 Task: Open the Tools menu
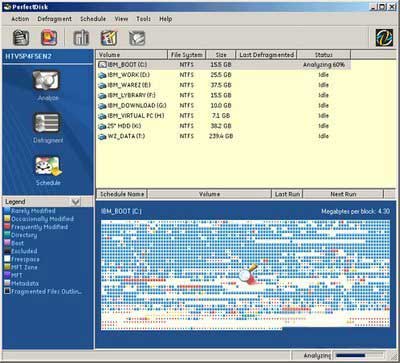click(x=144, y=19)
